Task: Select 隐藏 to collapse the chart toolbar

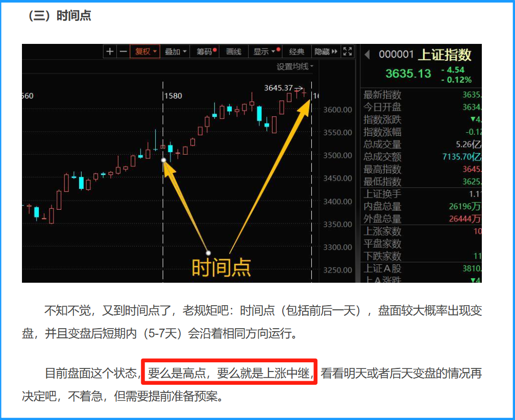Action: click(322, 52)
